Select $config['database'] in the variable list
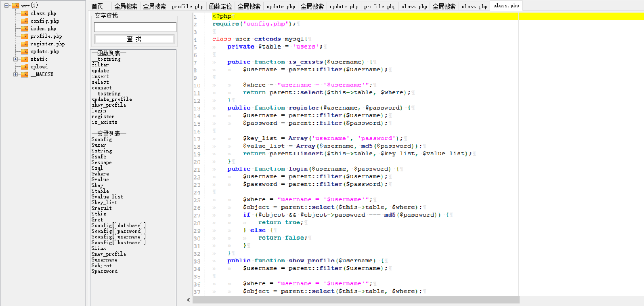644x306 pixels. coord(119,225)
